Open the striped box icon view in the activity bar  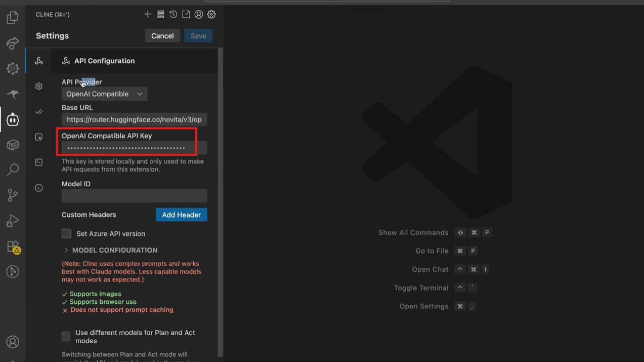coord(13,145)
